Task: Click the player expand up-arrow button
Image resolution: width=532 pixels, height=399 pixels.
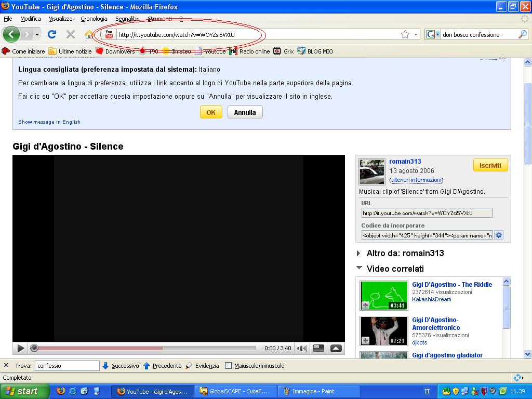Action: coord(336,349)
